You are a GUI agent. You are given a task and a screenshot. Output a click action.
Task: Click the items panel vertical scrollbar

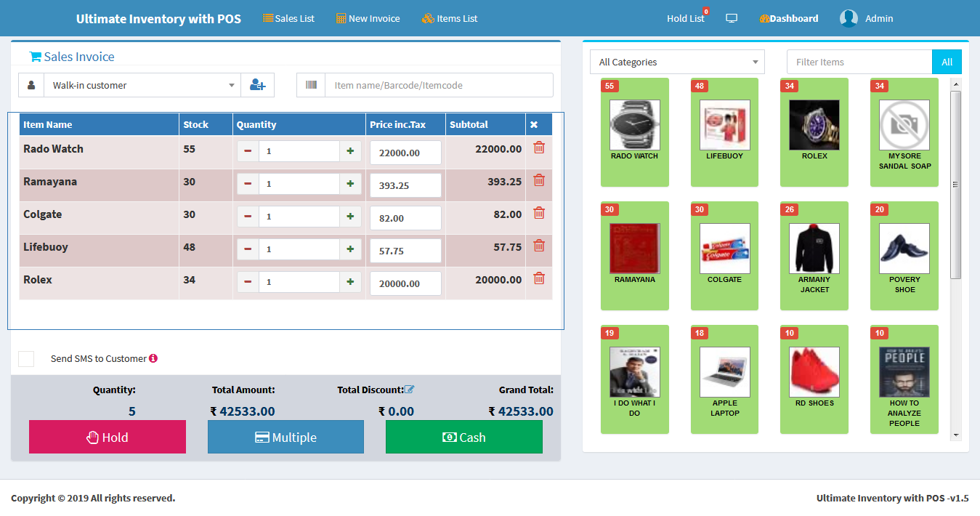point(955,185)
